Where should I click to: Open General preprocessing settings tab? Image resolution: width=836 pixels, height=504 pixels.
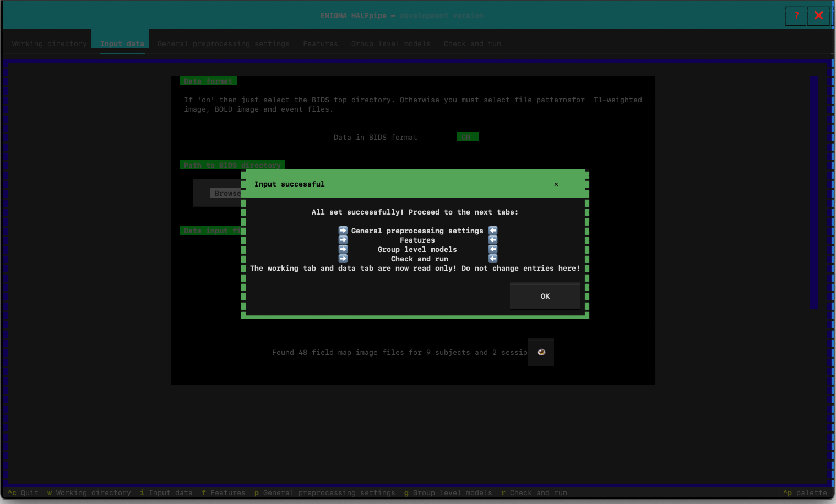[x=223, y=44]
